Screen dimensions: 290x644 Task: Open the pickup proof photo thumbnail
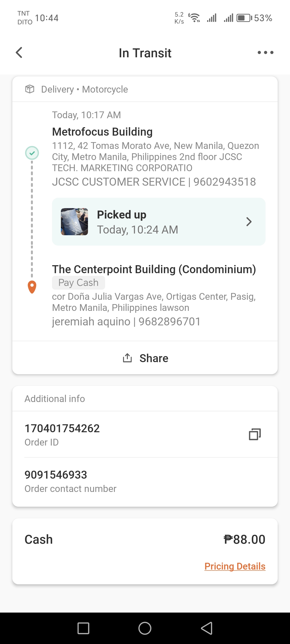click(74, 222)
